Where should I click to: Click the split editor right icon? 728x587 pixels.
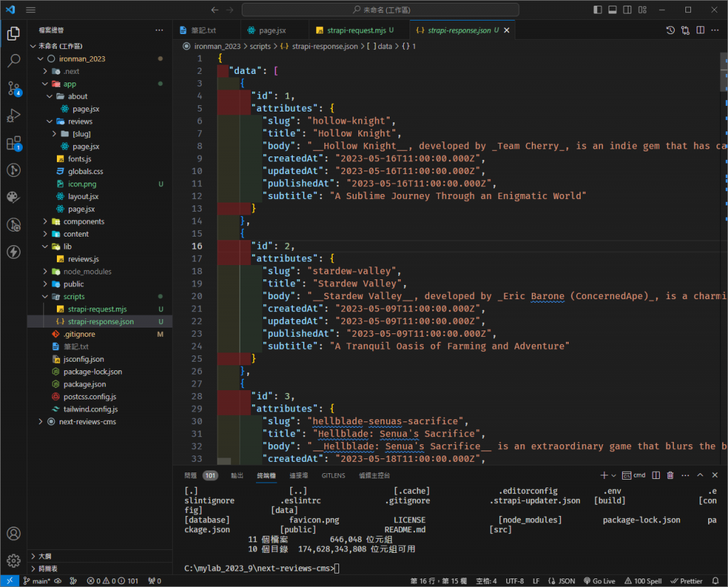click(701, 31)
